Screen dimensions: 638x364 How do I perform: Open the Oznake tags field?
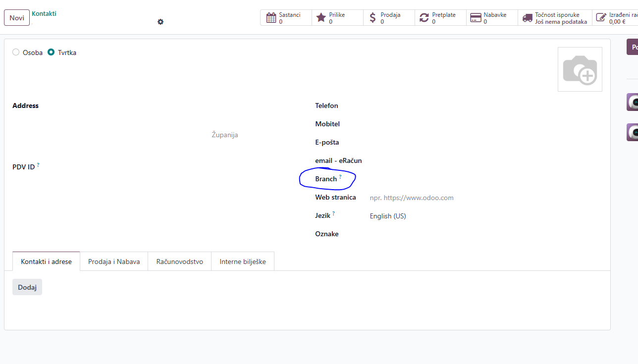click(446, 234)
